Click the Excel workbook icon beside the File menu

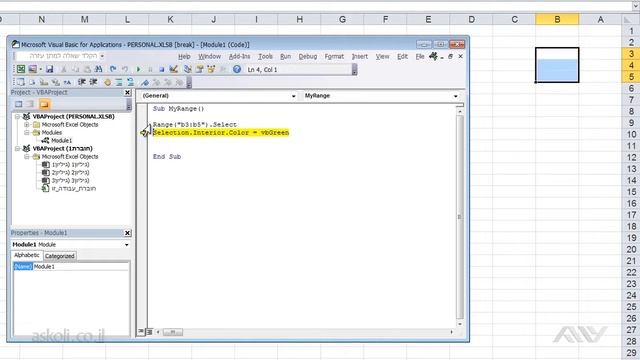433,56
